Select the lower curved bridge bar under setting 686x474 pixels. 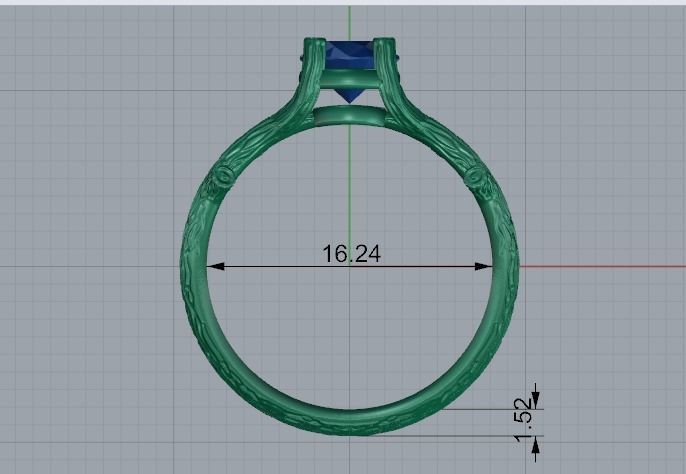(x=350, y=116)
